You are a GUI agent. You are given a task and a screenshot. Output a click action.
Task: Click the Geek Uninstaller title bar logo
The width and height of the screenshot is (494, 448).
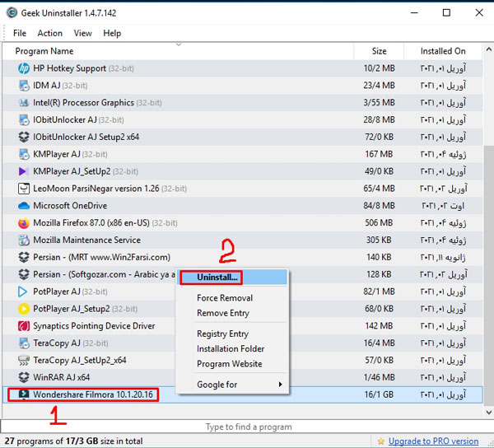(12, 13)
